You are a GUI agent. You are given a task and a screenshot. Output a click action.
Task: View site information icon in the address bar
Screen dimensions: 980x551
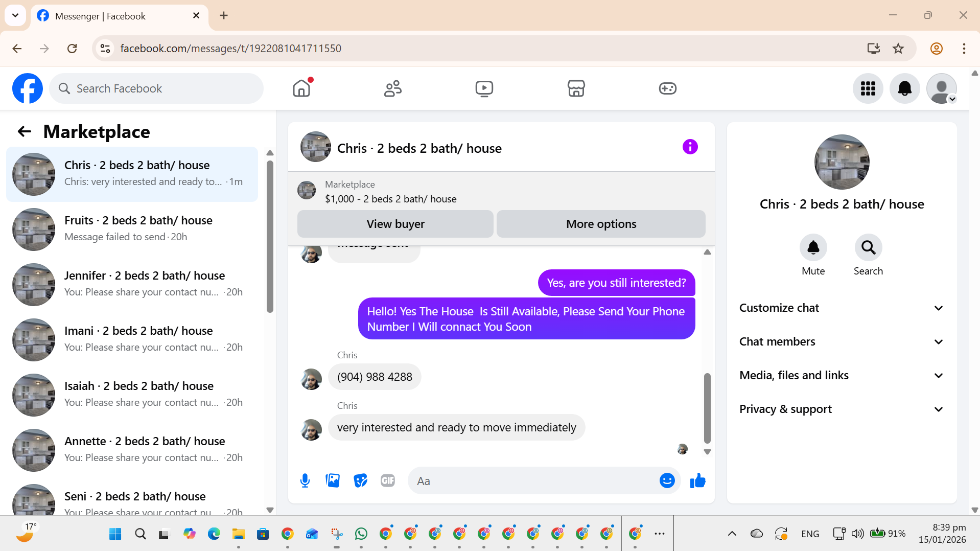[105, 49]
